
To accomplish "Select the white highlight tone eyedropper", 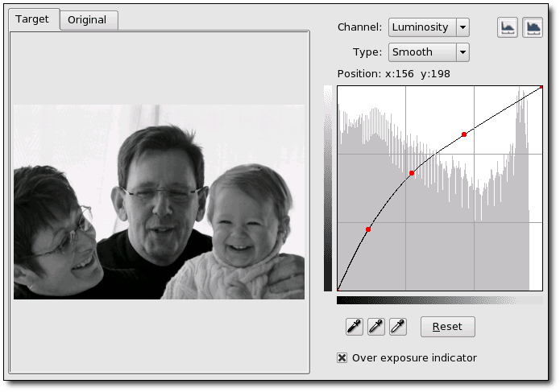I will point(398,326).
